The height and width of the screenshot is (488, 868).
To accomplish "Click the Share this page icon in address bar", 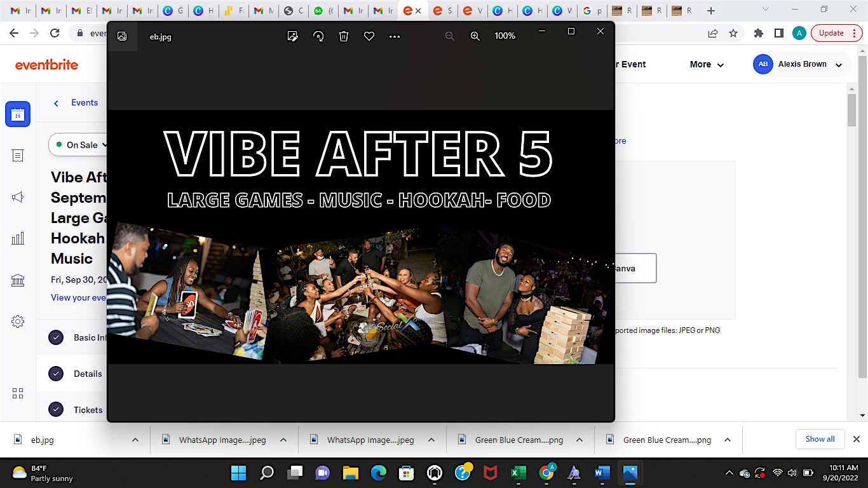I will [x=713, y=33].
